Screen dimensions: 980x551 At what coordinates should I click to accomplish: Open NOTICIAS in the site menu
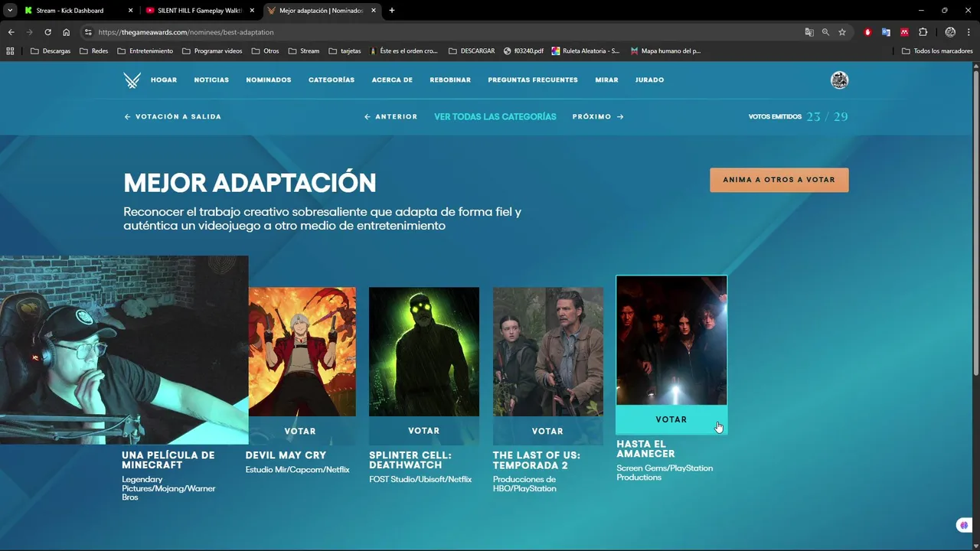(211, 80)
